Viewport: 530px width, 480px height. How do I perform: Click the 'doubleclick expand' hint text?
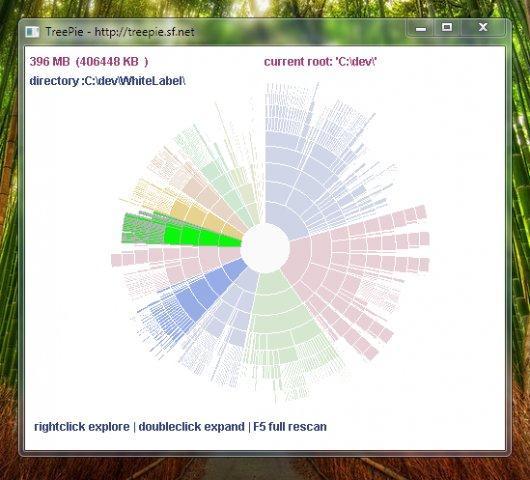click(x=191, y=427)
